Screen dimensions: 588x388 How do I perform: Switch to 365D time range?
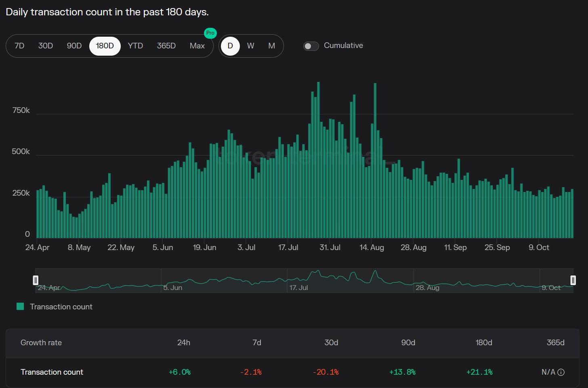[x=166, y=46]
